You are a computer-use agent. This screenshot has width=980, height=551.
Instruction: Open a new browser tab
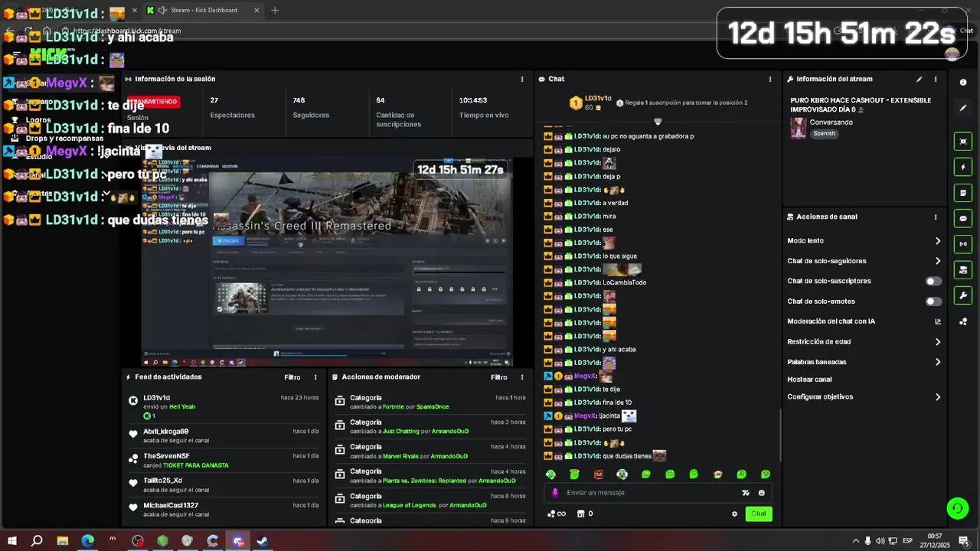[275, 10]
